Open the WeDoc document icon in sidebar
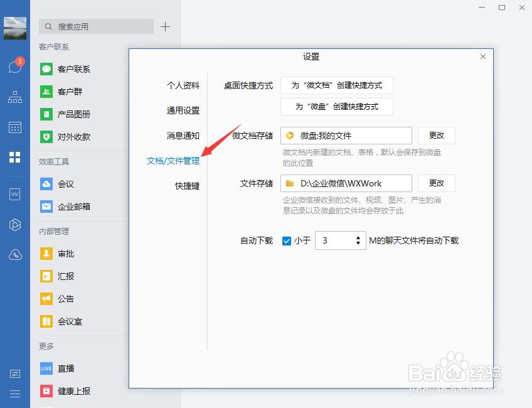532x408 pixels. click(x=14, y=194)
